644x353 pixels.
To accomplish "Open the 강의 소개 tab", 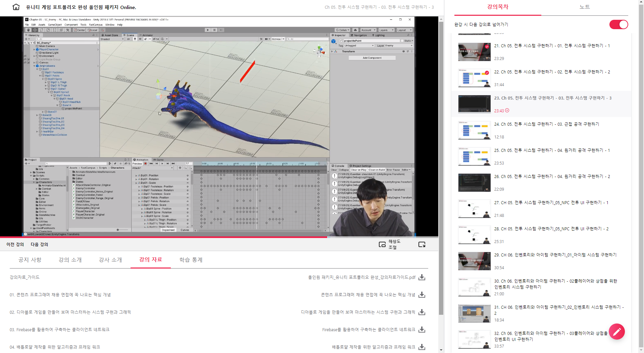I will (x=70, y=260).
